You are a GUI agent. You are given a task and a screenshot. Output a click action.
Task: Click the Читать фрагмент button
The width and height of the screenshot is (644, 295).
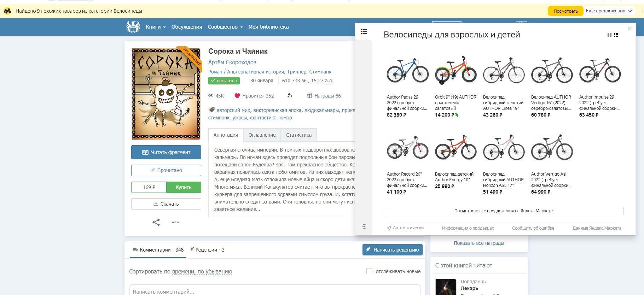pyautogui.click(x=166, y=152)
